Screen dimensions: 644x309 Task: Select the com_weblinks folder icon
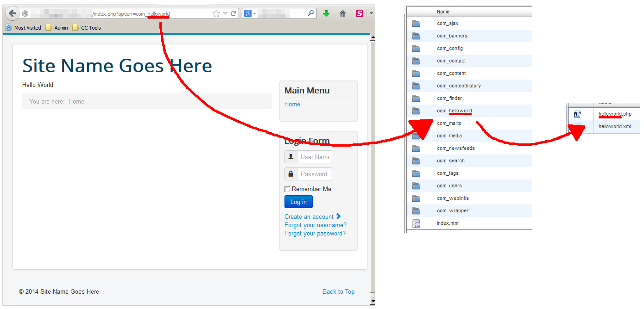click(x=416, y=198)
